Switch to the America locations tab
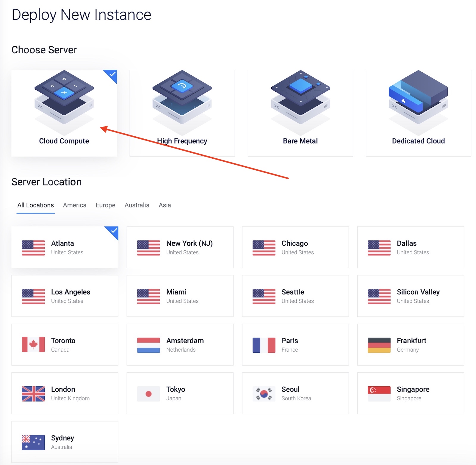 (x=75, y=205)
